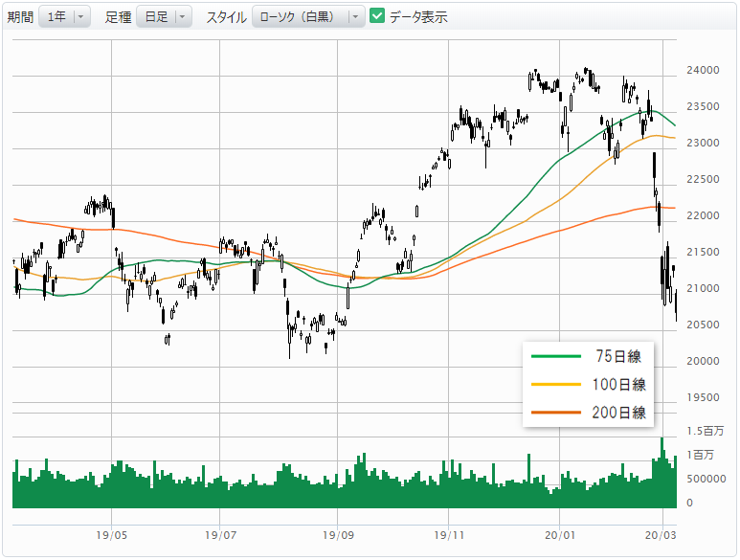
Task: Click the データ表示 label text
Action: pos(418,17)
